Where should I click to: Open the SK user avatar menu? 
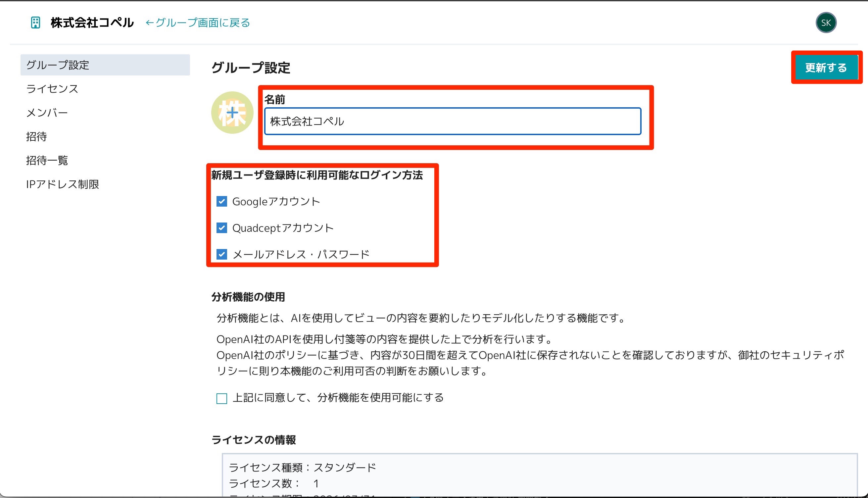pos(826,23)
